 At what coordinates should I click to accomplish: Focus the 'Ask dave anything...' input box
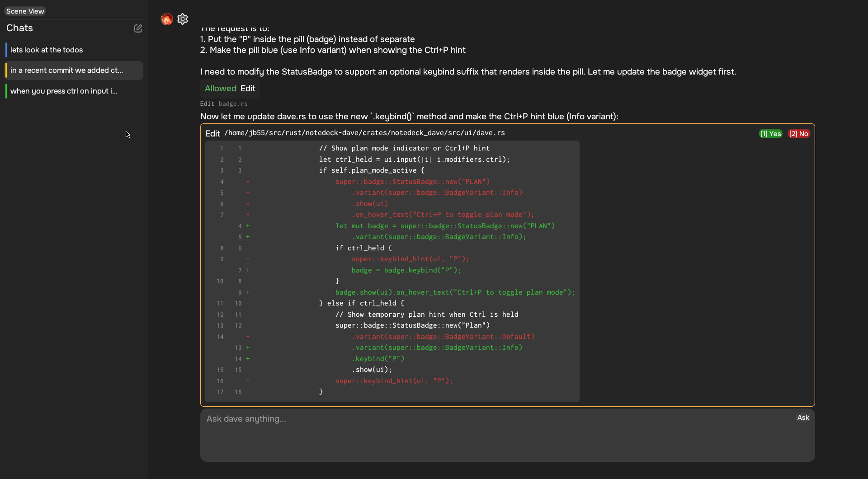click(x=497, y=435)
